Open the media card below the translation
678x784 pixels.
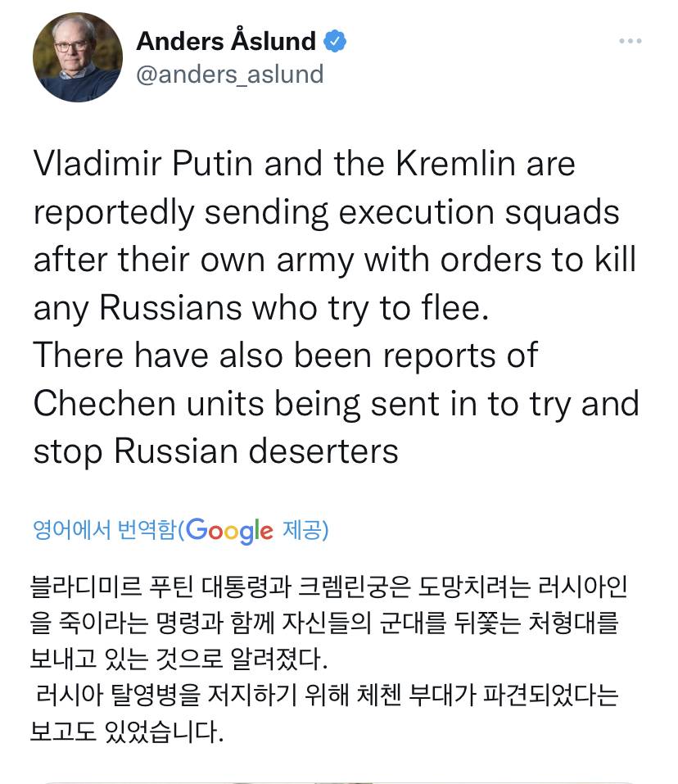339,779
